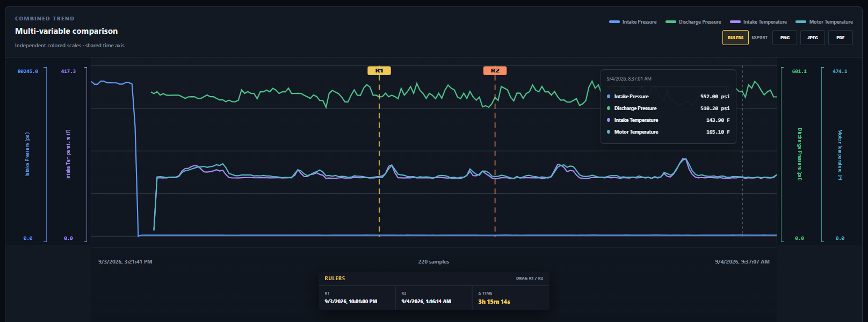
Task: Export chart as PDF
Action: 841,38
